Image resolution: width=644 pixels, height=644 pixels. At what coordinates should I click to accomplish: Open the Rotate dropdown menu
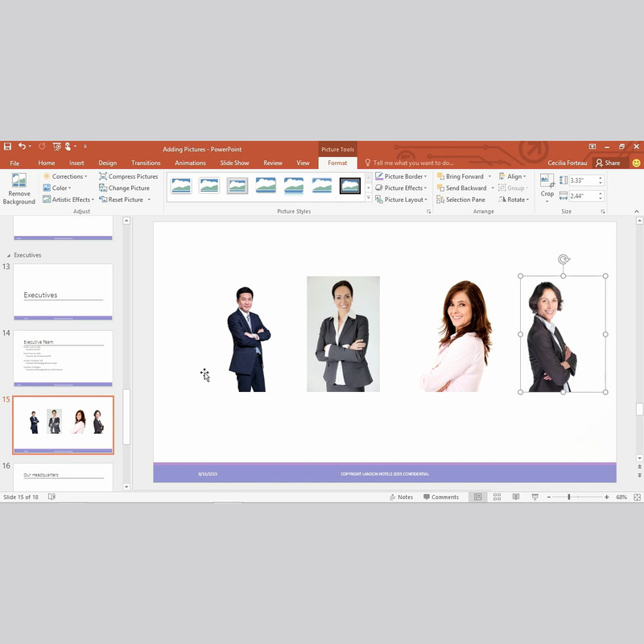pyautogui.click(x=515, y=200)
